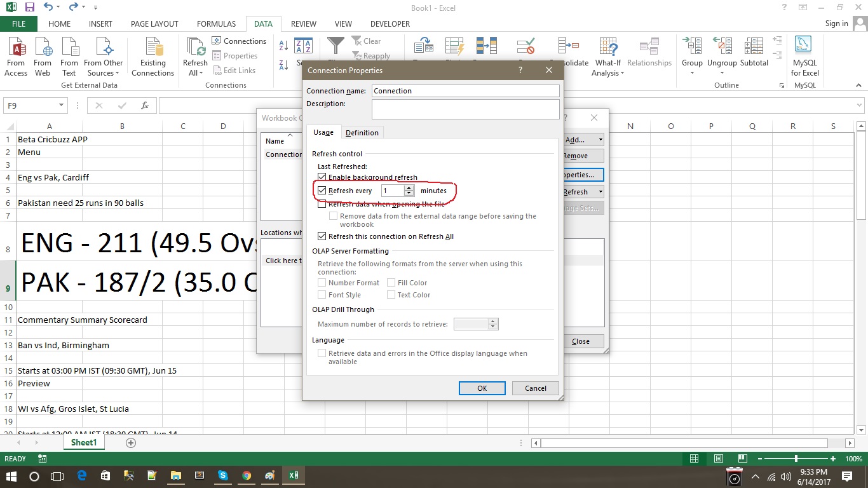The height and width of the screenshot is (488, 868).
Task: Launch MySQL for Excel
Action: pyautogui.click(x=805, y=57)
